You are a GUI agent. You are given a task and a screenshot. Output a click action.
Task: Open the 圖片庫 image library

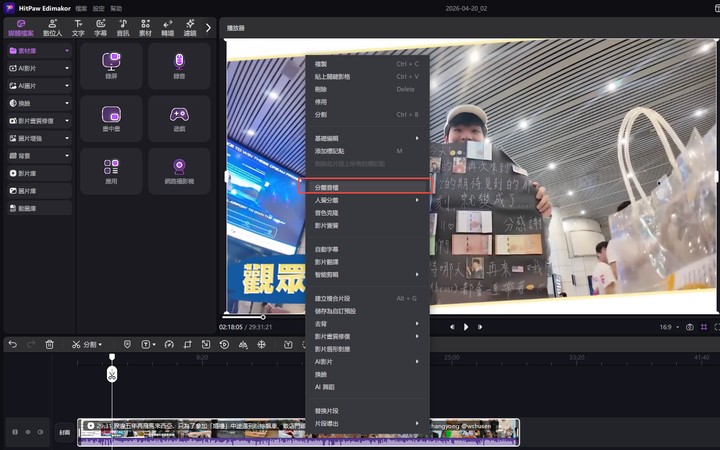(39, 191)
